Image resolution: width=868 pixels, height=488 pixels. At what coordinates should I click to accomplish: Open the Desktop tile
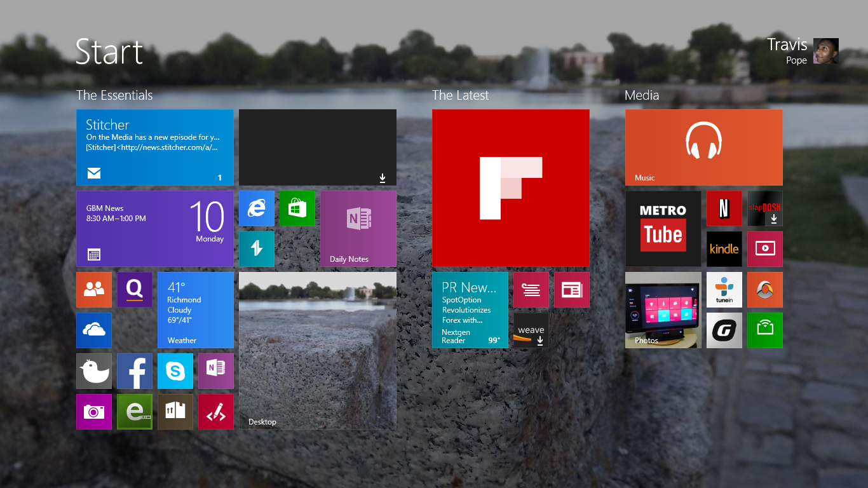[x=318, y=351]
